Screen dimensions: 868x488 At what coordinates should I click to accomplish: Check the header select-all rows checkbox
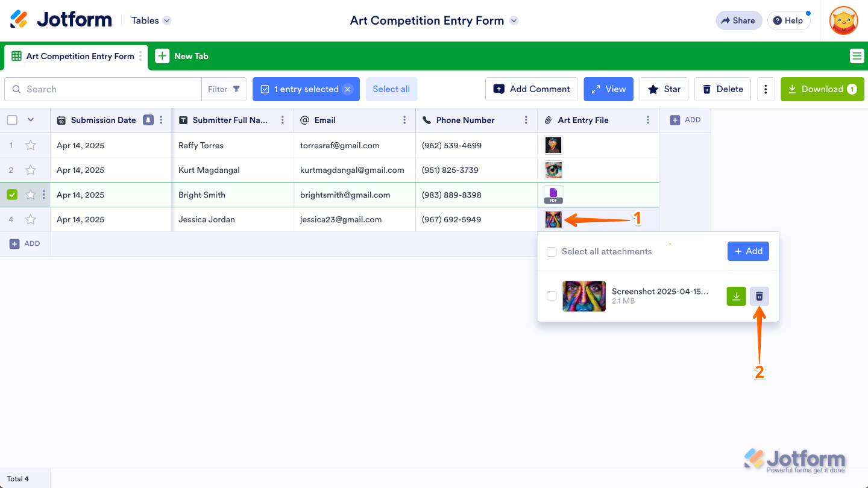click(x=12, y=120)
